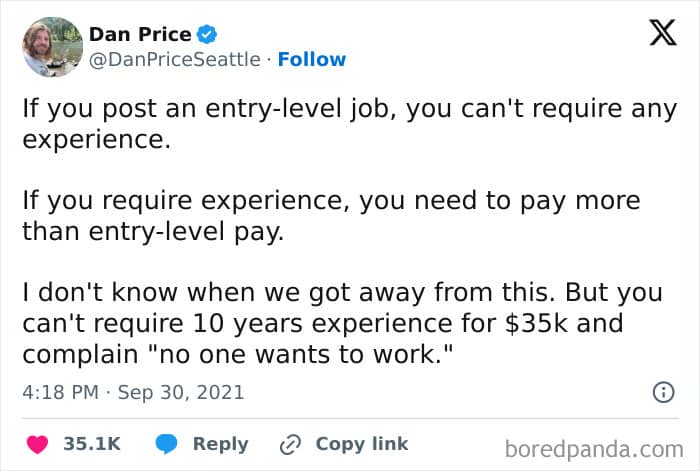Open the tweet info circle icon
Screen dimensions: 700x471
tap(663, 392)
